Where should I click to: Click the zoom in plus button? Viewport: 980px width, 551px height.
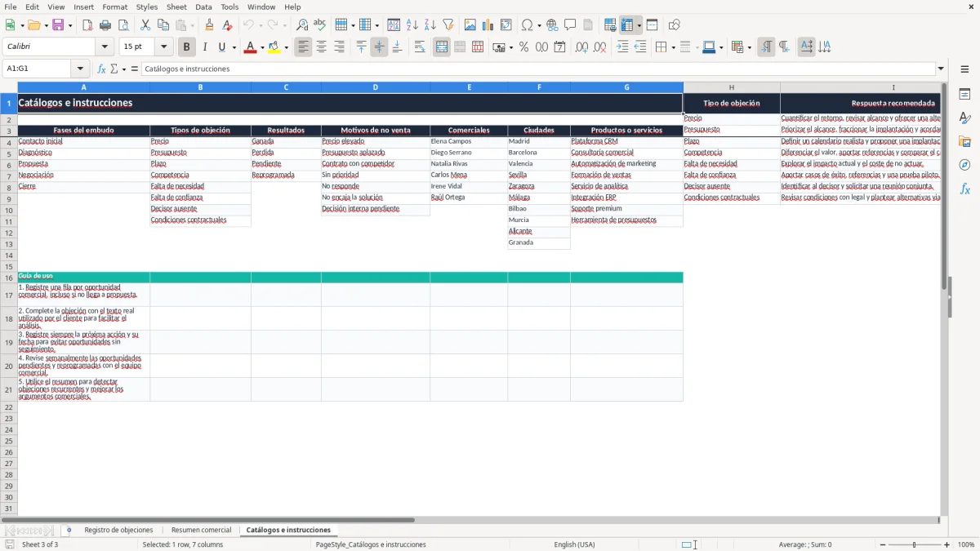(x=947, y=544)
